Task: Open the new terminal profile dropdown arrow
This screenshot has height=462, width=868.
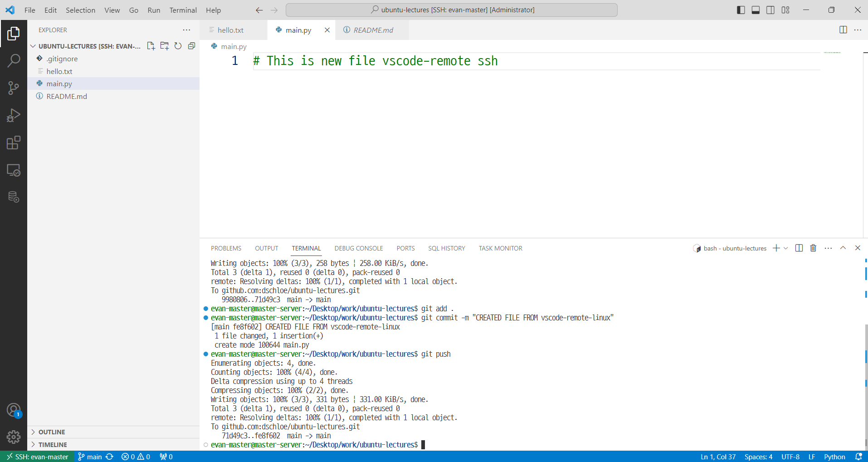Action: coord(786,248)
